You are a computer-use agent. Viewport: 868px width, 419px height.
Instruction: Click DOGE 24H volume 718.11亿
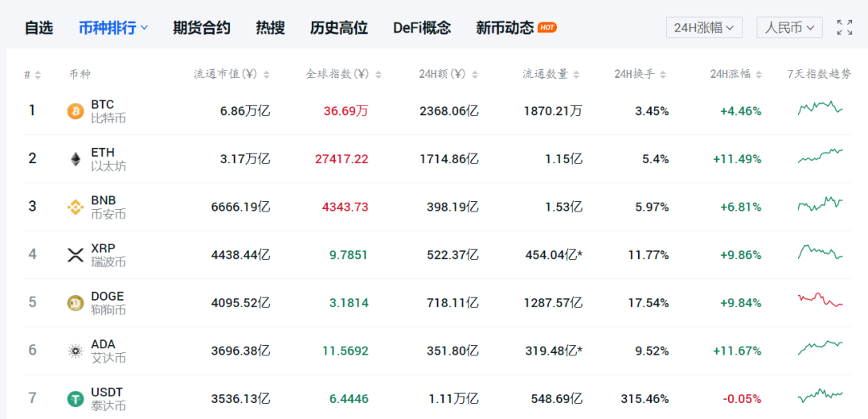[452, 303]
